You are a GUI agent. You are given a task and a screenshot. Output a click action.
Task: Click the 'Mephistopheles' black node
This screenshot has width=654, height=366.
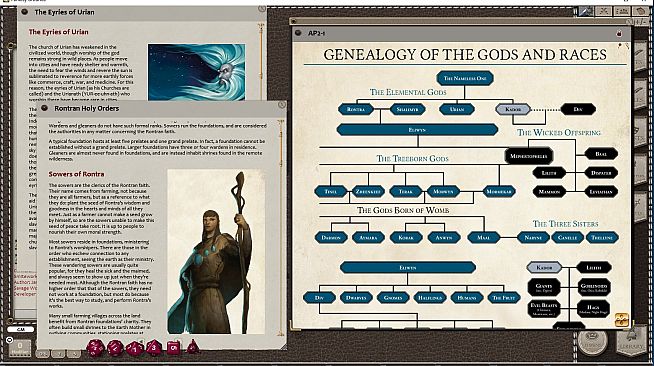(528, 156)
